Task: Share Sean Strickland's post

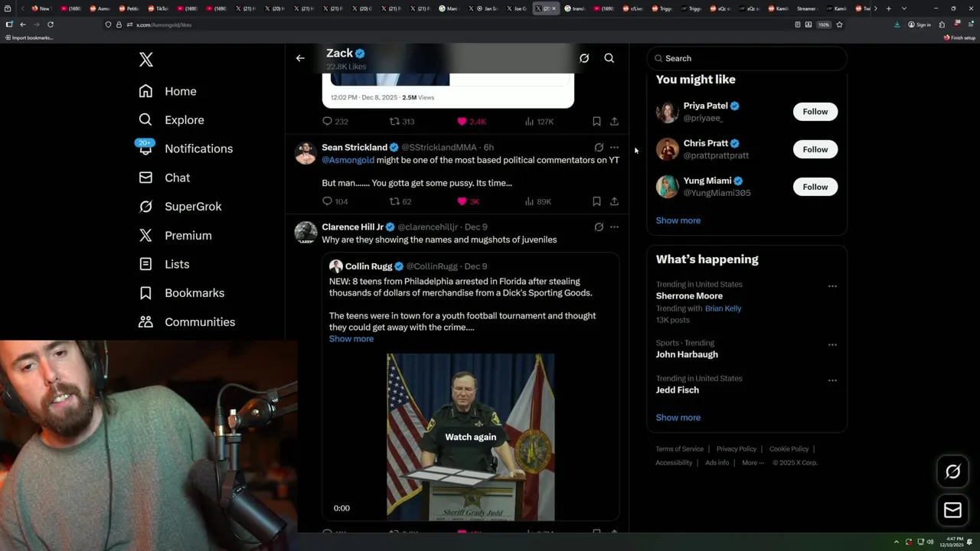Action: click(x=614, y=201)
